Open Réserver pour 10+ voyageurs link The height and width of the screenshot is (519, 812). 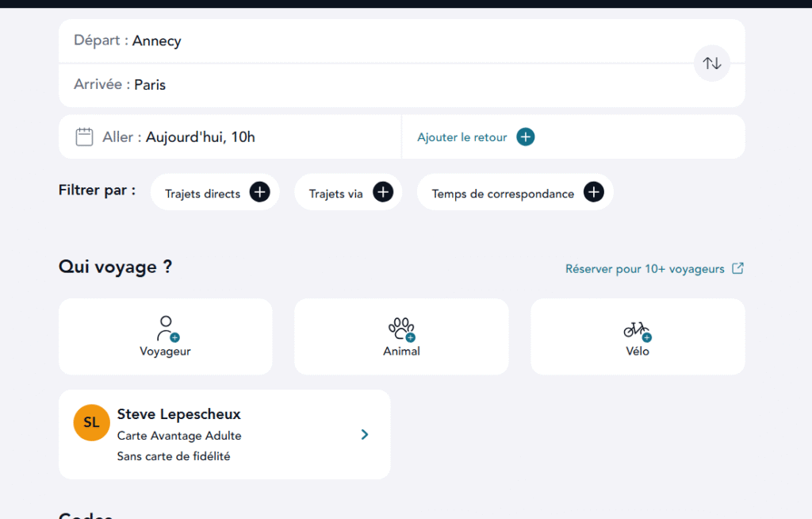coord(645,269)
